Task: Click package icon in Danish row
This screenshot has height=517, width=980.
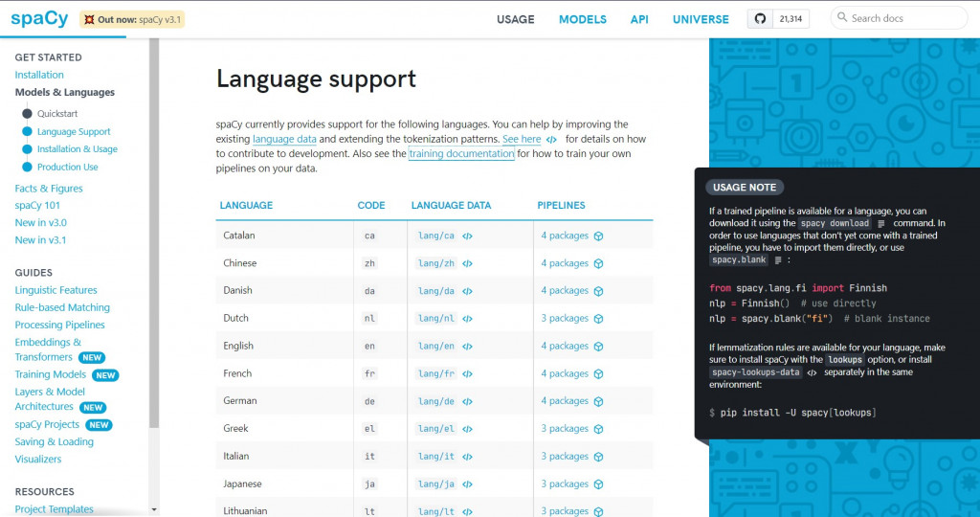Action: [x=599, y=291]
